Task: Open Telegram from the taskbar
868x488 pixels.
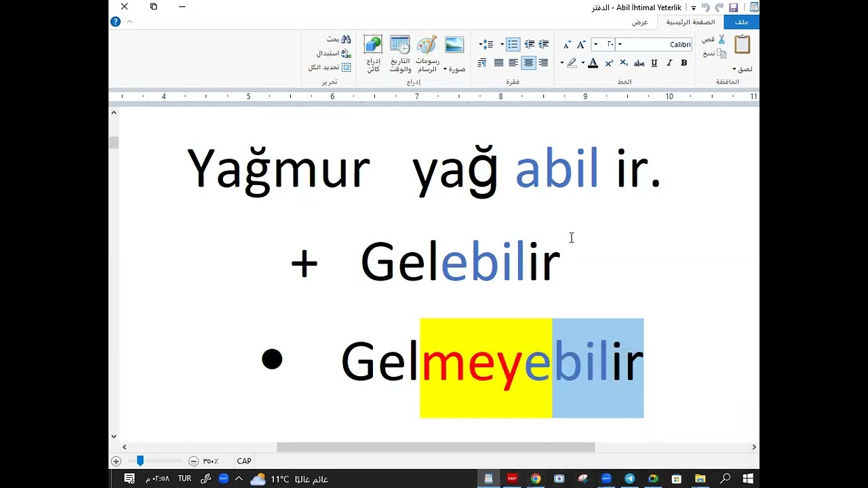Action: click(629, 479)
